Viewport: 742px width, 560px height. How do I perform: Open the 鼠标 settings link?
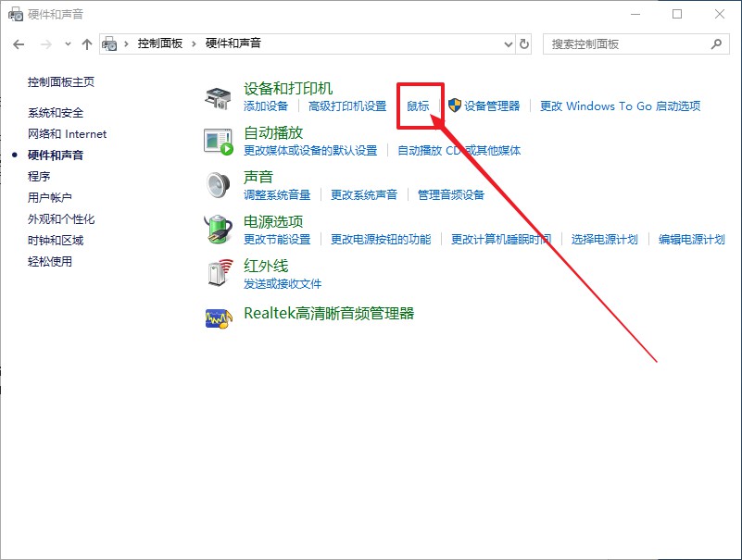pos(418,106)
